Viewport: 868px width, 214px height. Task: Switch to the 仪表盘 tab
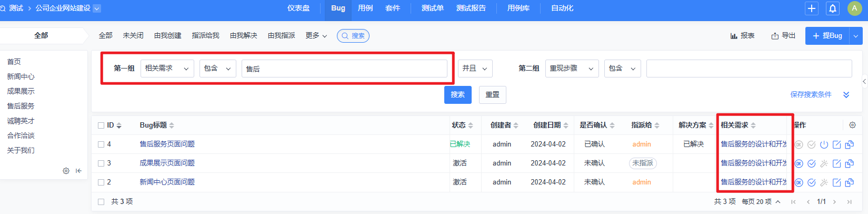coord(298,8)
